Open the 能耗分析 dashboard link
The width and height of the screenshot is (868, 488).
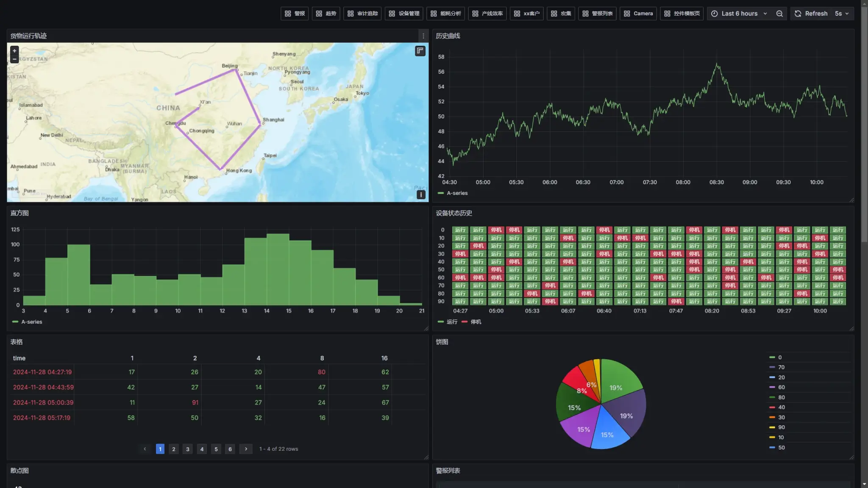[x=445, y=14]
